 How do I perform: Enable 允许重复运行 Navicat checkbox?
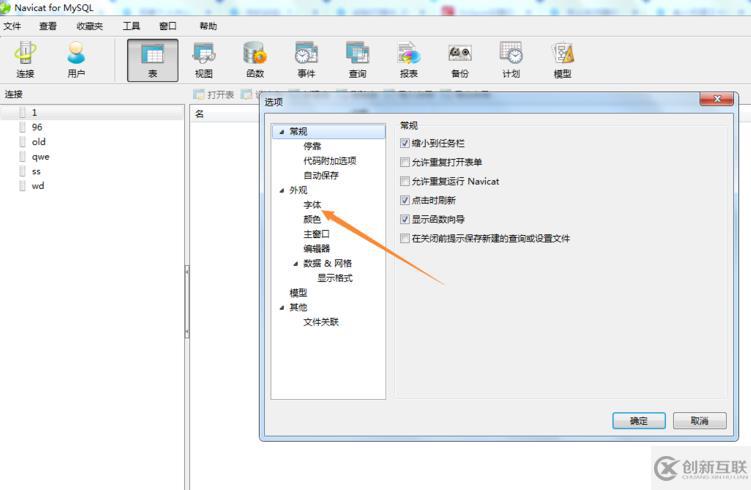point(405,181)
